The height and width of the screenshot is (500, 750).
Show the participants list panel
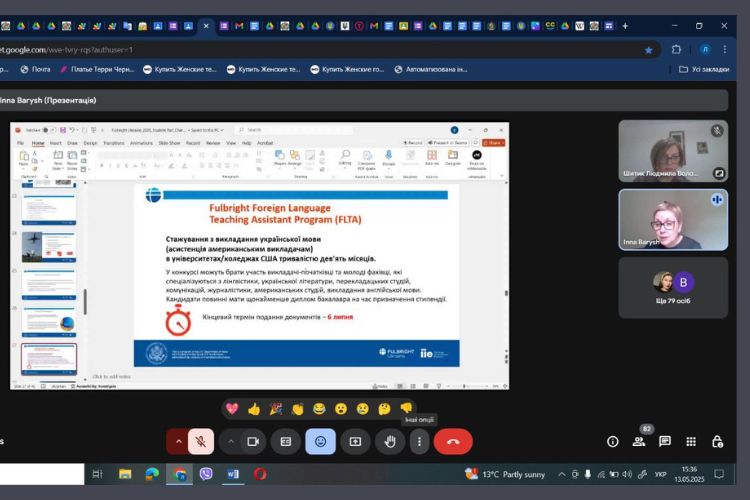(x=639, y=441)
